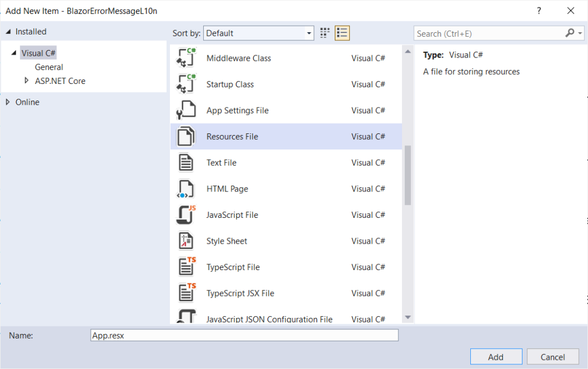Select the Installed category label
The image size is (588, 369).
31,32
